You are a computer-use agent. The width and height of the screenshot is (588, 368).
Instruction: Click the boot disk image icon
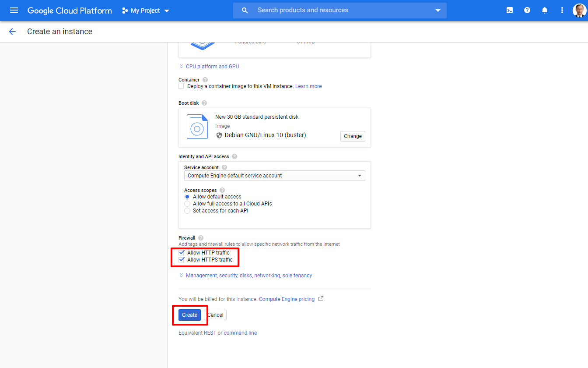coord(197,127)
